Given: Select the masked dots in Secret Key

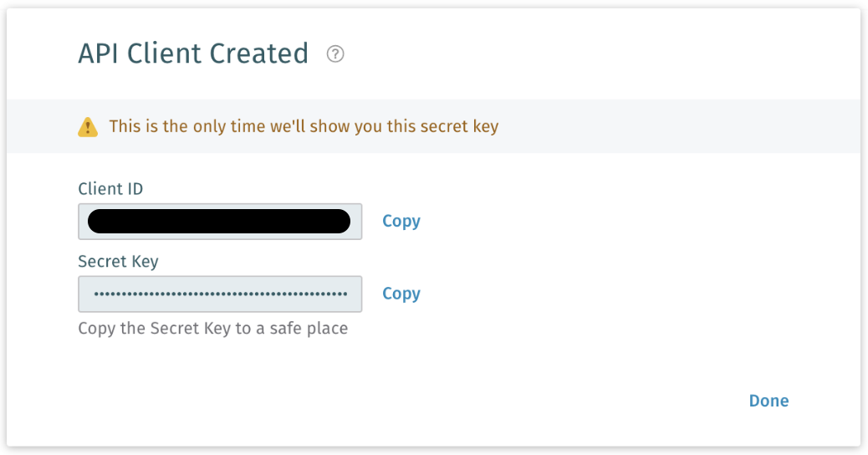Looking at the screenshot, I should point(220,294).
